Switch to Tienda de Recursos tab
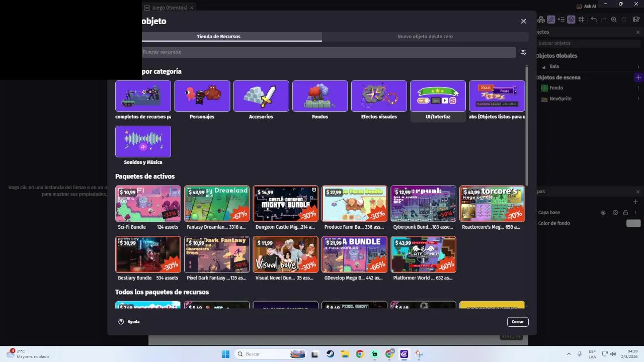Screen dimensions: 644x362 pyautogui.click(x=218, y=37)
